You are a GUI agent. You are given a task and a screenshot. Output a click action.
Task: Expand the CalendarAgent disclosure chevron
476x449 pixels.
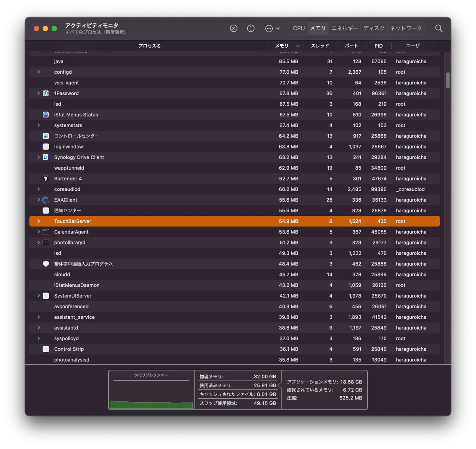tap(38, 232)
